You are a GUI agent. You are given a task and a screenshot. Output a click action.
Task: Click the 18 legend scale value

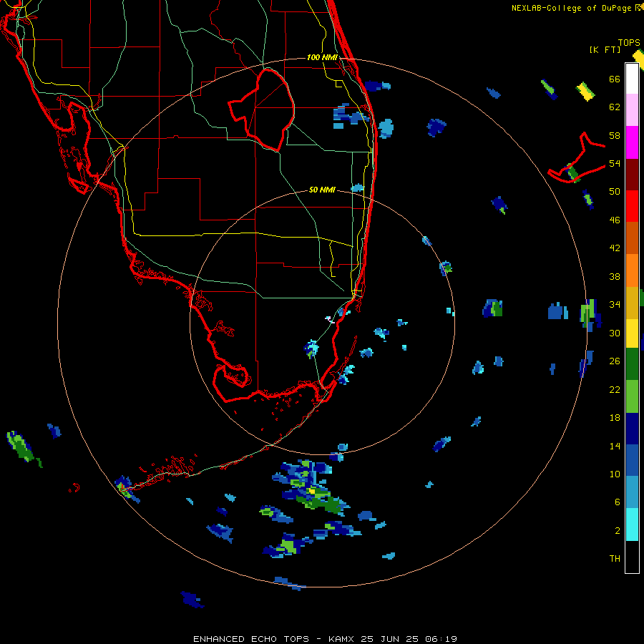coord(615,418)
